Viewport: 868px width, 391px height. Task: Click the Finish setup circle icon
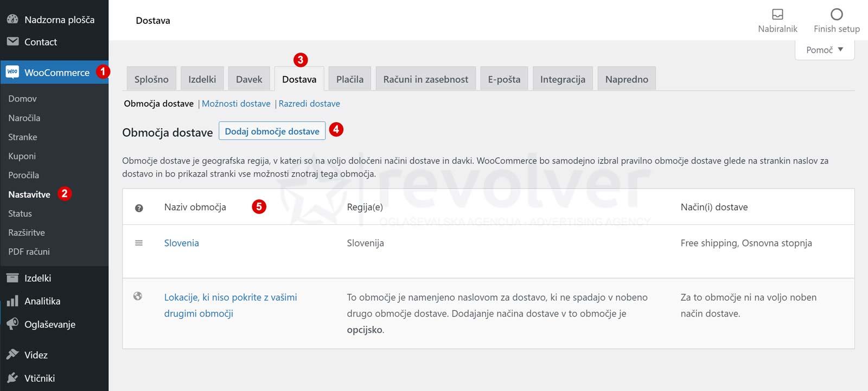coord(837,14)
